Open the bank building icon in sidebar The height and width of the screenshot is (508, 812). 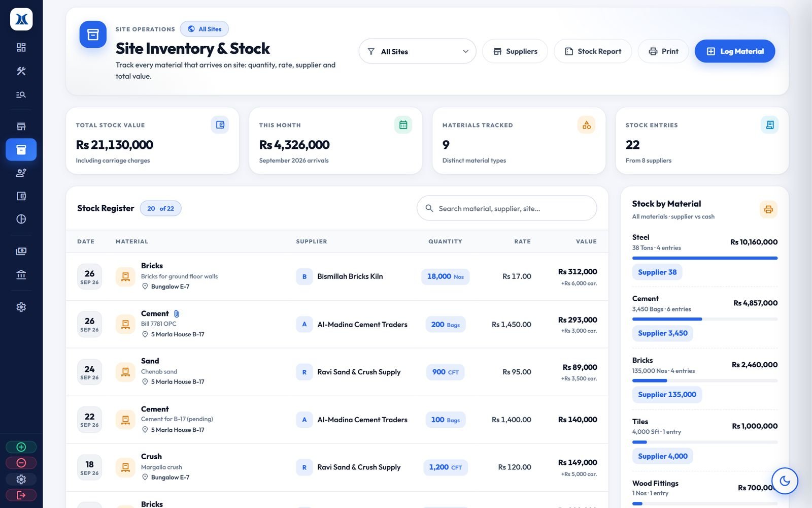click(21, 275)
